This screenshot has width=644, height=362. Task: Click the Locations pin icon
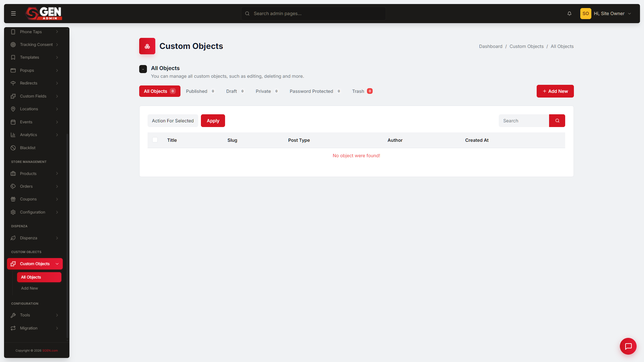click(13, 109)
